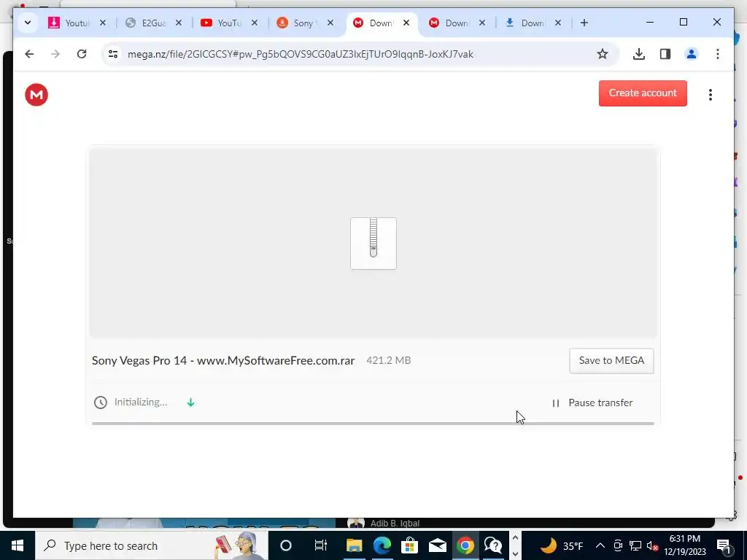
Task: Open the MEGA three-dot page menu
Action: point(710,95)
